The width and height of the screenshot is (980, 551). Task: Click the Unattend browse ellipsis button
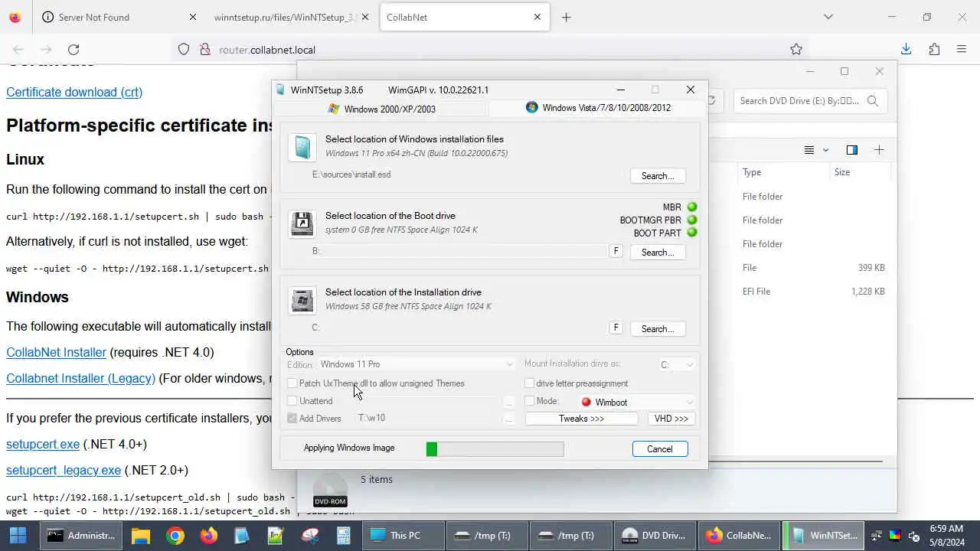point(508,401)
